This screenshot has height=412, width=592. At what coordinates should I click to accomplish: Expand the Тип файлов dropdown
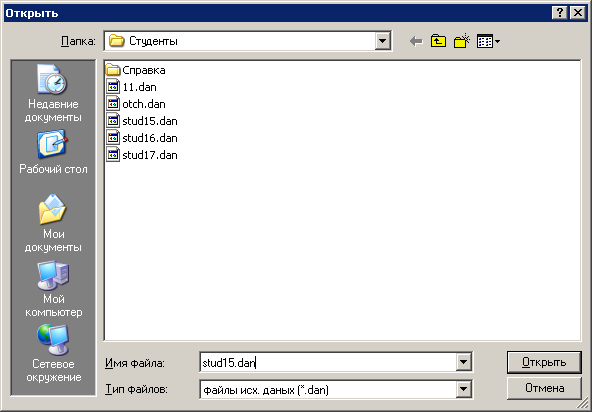pyautogui.click(x=463, y=389)
